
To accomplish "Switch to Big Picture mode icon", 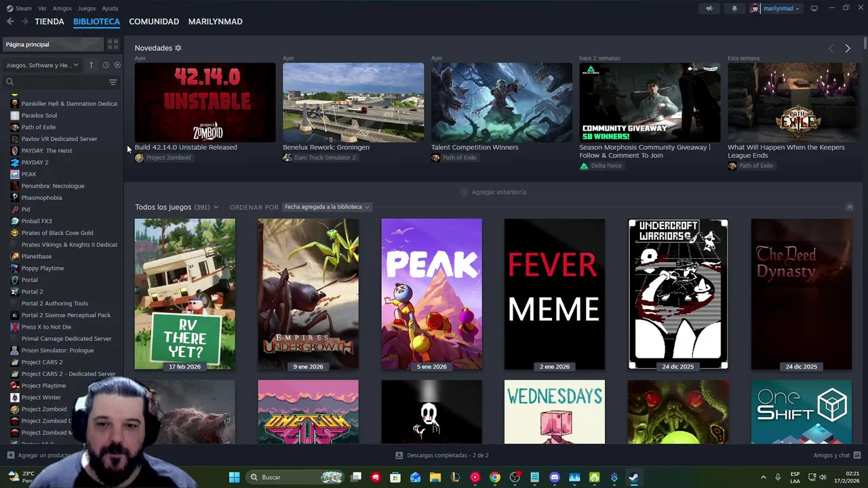I will pyautogui.click(x=814, y=8).
